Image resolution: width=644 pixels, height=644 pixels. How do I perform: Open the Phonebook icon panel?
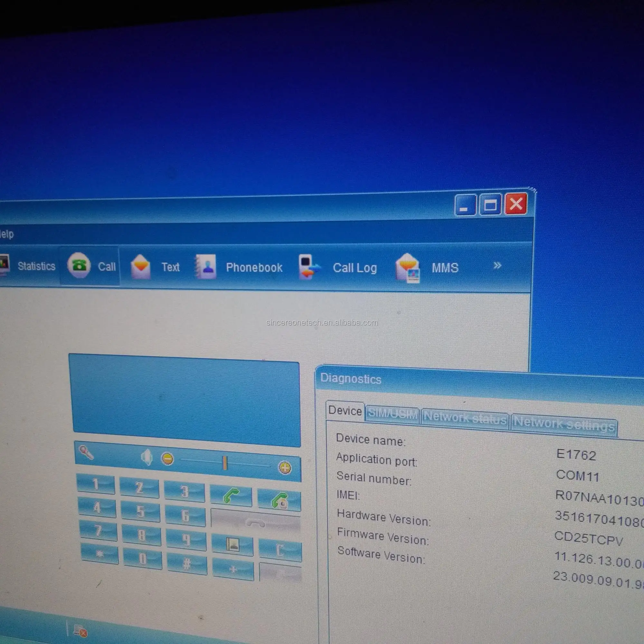[x=236, y=265]
